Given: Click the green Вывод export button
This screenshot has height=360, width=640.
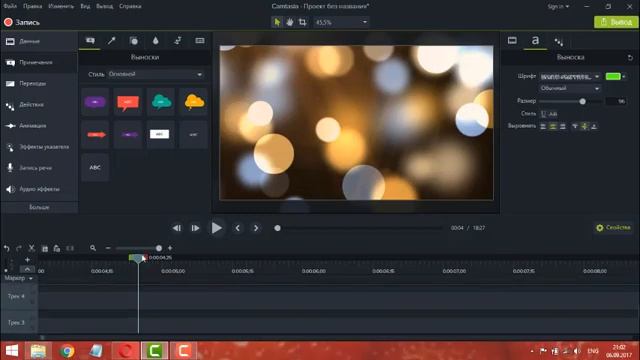Looking at the screenshot, I should pyautogui.click(x=616, y=22).
